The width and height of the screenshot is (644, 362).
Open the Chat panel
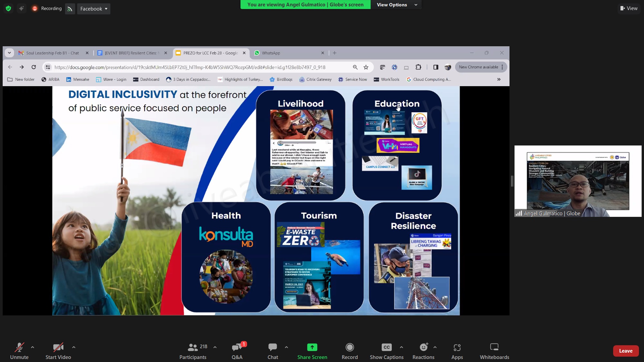point(273,351)
